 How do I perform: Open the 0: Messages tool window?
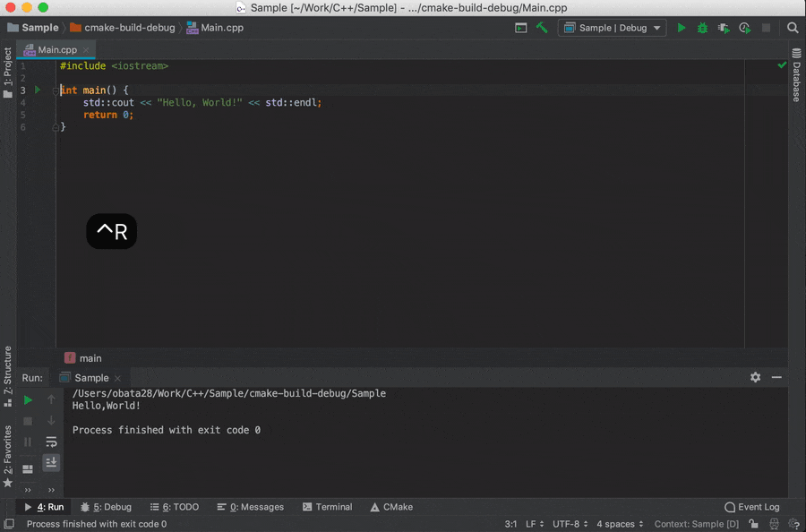click(251, 507)
